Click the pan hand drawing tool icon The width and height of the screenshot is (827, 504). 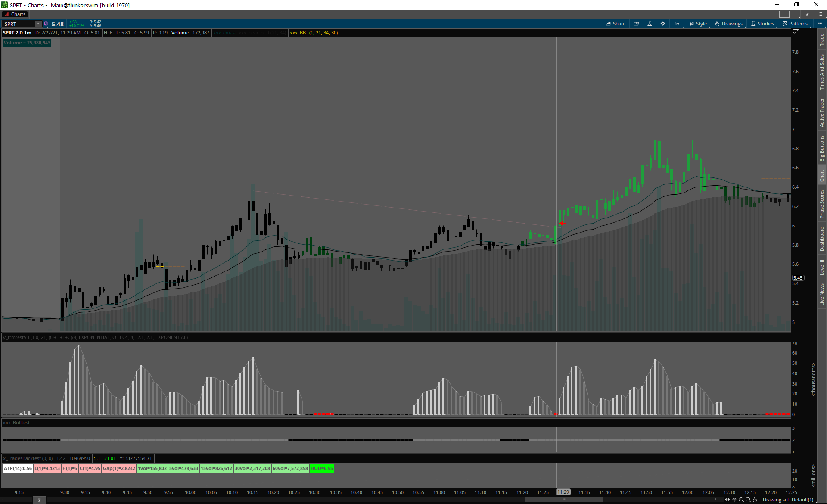click(755, 500)
